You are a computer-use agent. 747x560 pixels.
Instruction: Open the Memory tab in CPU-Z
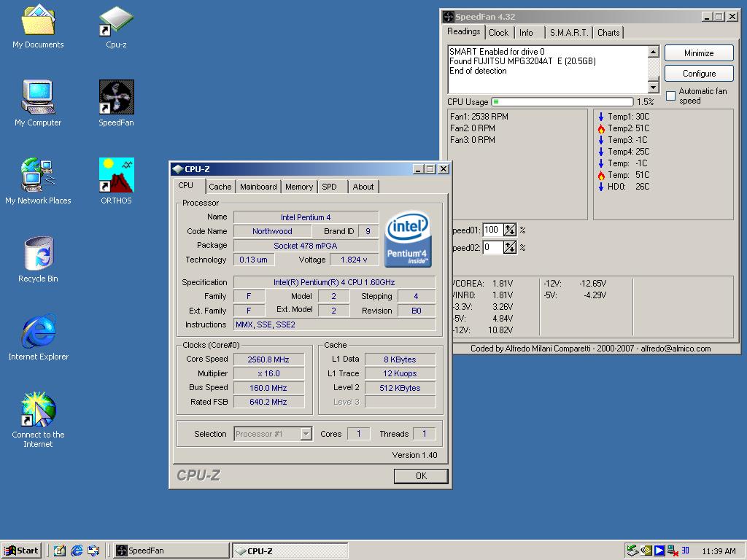299,187
